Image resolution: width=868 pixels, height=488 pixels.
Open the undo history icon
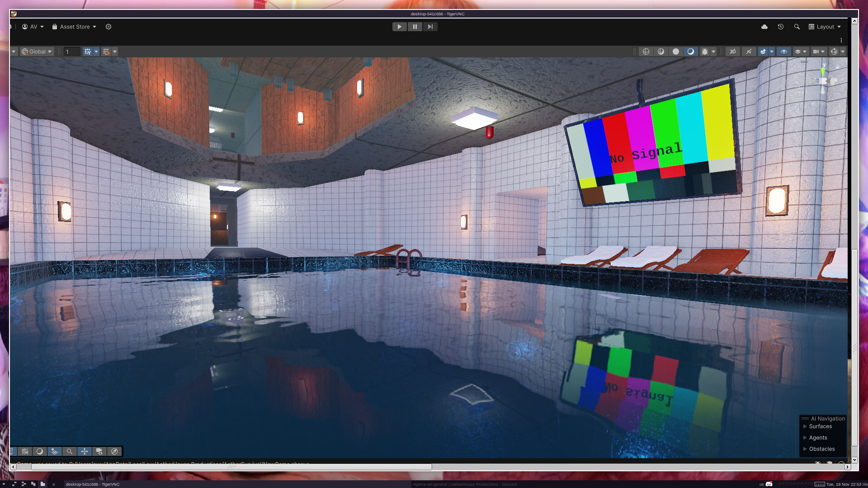coord(781,27)
